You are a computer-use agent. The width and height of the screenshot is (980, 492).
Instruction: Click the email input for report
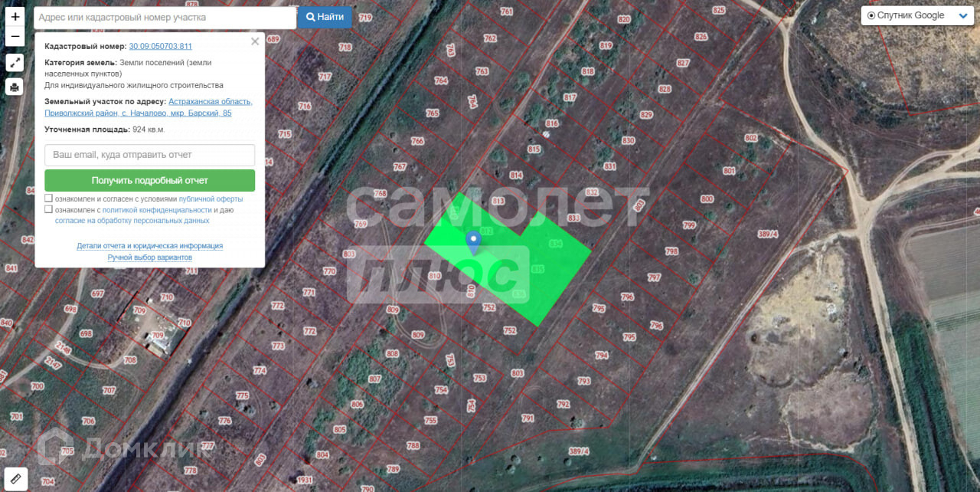[149, 155]
